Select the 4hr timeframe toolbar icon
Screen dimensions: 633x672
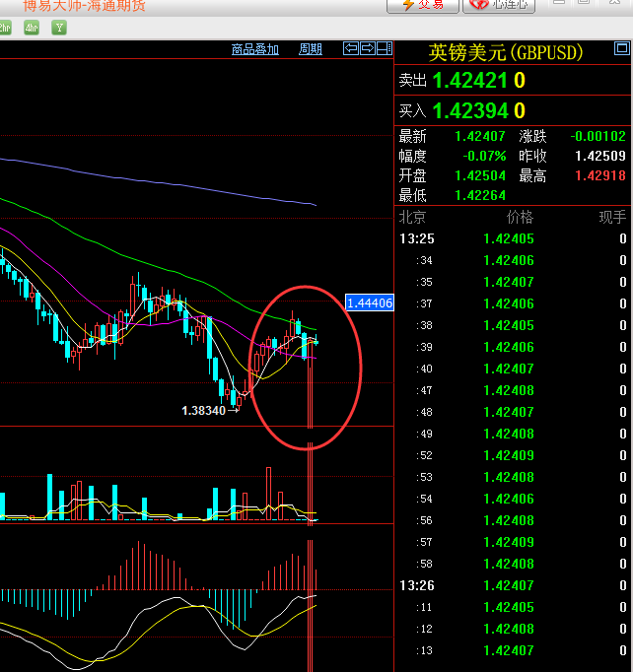(x=33, y=28)
